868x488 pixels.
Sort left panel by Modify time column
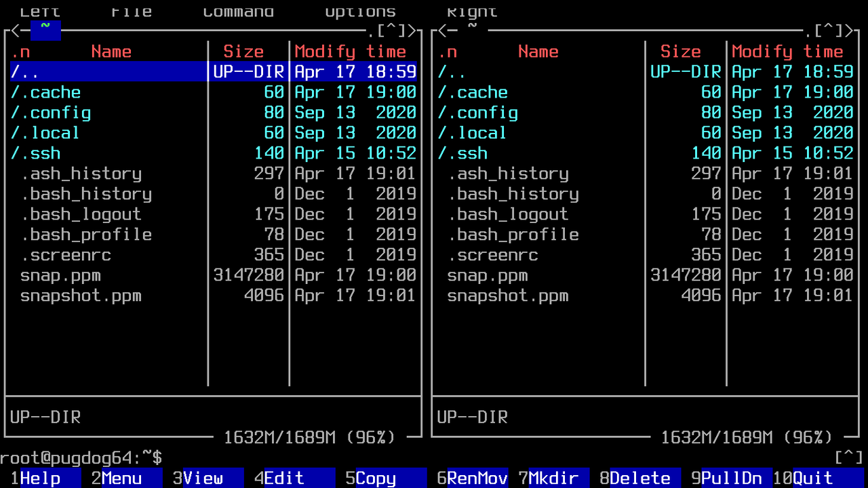pos(351,52)
